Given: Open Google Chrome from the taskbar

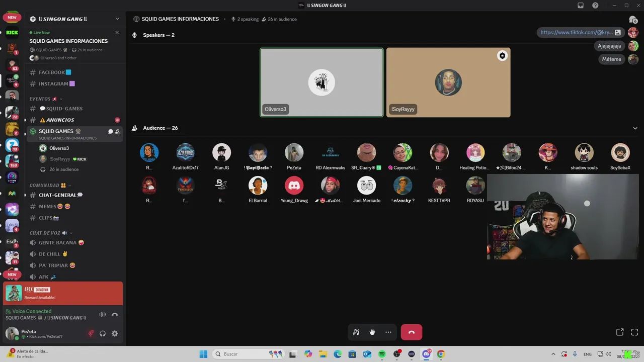Looking at the screenshot, I should tap(441, 354).
